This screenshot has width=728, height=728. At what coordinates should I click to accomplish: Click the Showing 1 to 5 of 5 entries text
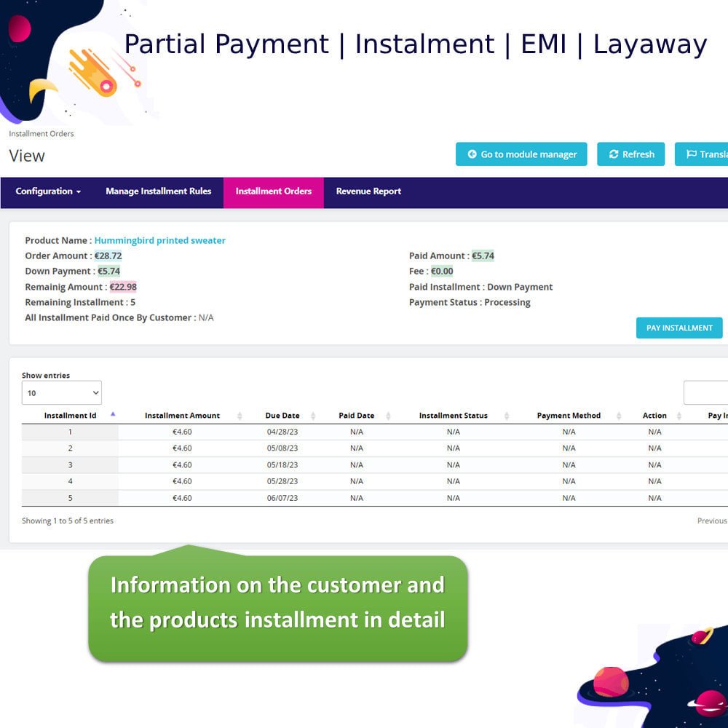[x=67, y=521]
